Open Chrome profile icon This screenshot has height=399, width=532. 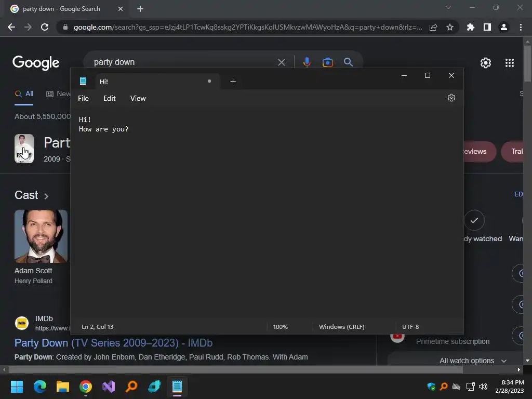pyautogui.click(x=504, y=27)
